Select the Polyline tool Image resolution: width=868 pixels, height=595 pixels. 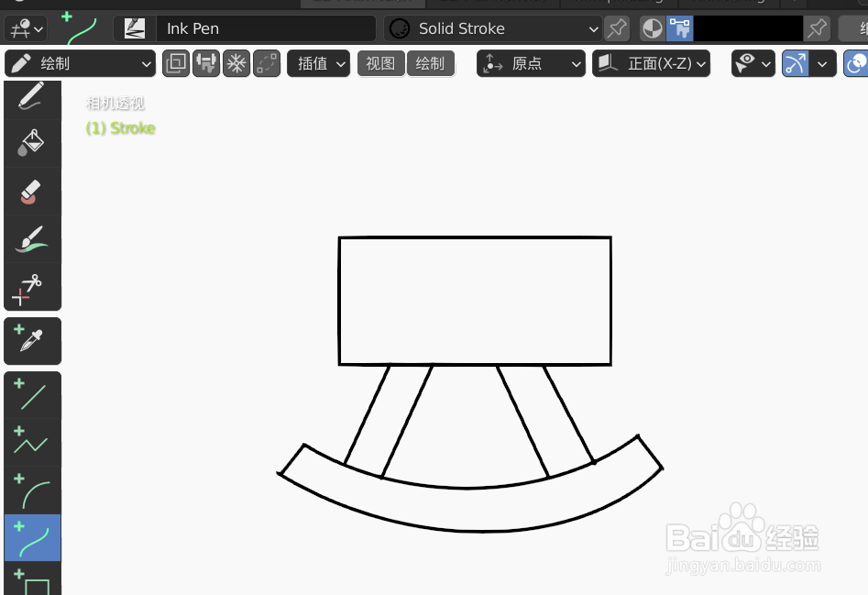click(32, 444)
